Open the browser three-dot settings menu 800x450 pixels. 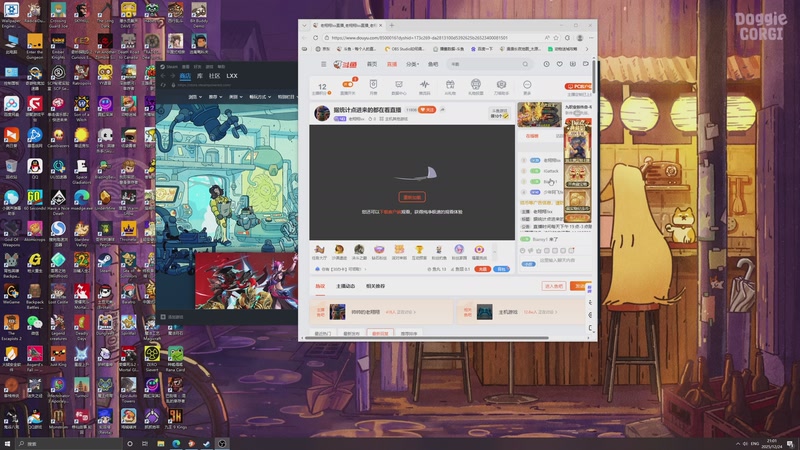tap(591, 38)
